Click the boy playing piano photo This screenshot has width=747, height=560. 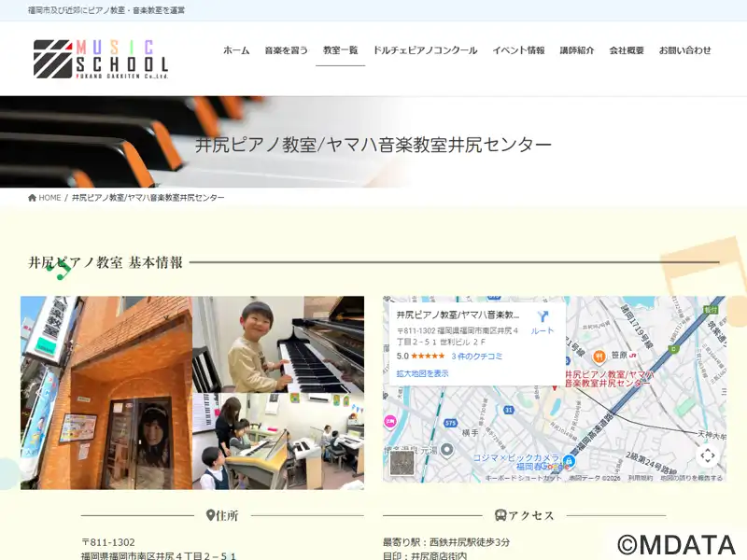(278, 345)
